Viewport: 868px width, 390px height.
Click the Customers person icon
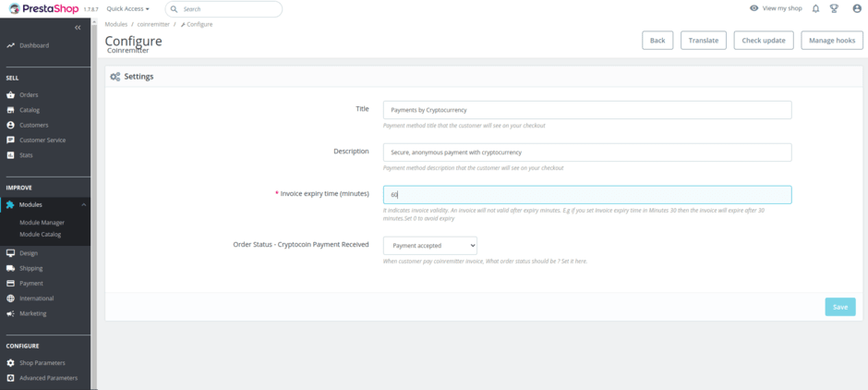pos(10,125)
